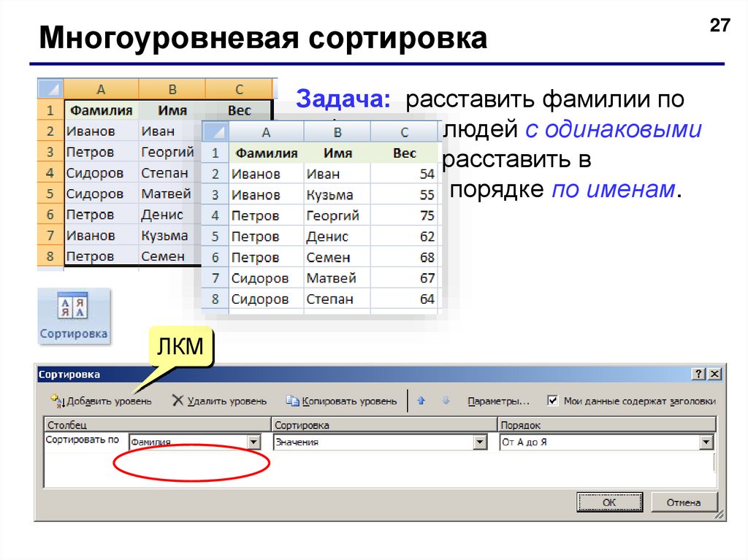The height and width of the screenshot is (560, 748).
Task: Click cell Вес header in right table
Action: 405,153
